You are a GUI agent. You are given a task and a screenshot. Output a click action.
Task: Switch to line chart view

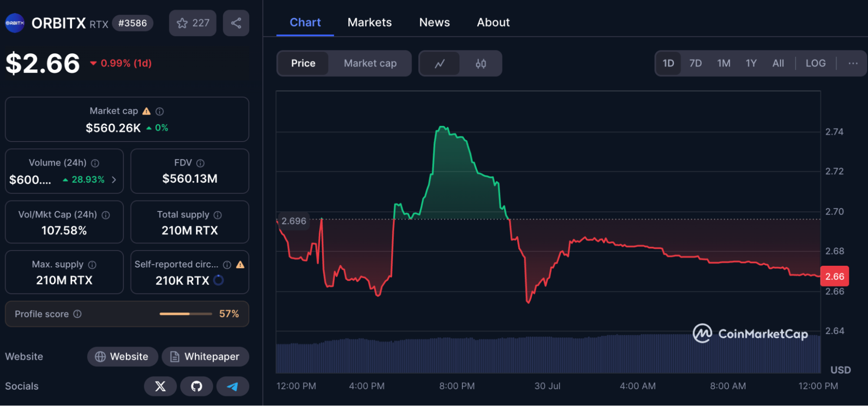pyautogui.click(x=439, y=63)
